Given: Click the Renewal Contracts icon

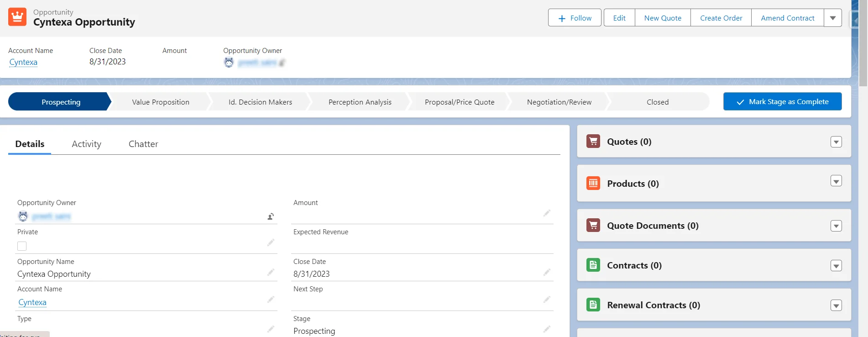Looking at the screenshot, I should (x=593, y=305).
